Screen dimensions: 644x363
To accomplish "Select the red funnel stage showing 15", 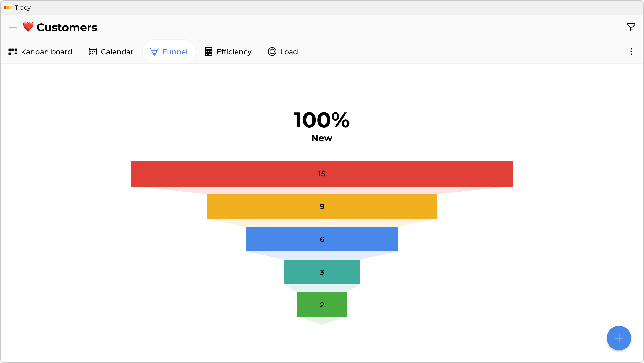I will click(x=322, y=174).
